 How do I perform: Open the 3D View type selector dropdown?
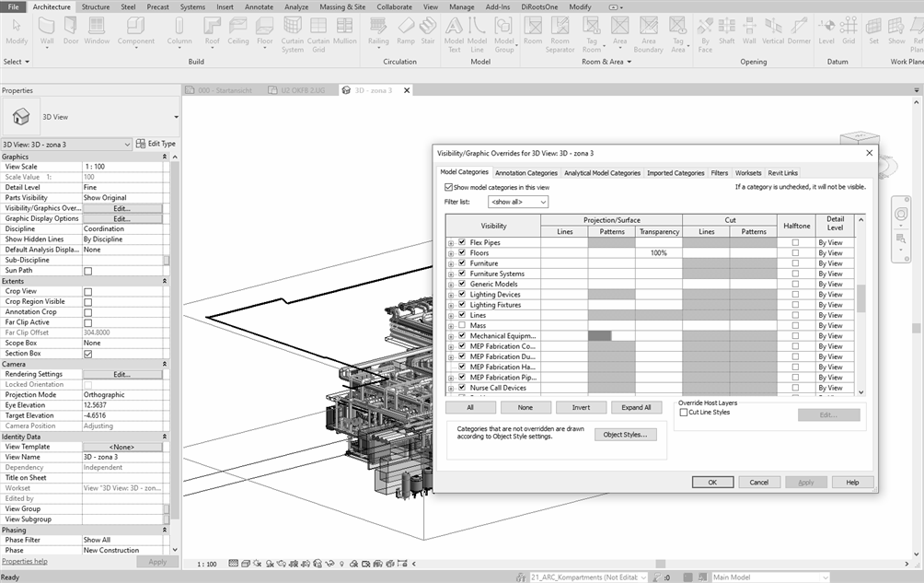pos(176,118)
